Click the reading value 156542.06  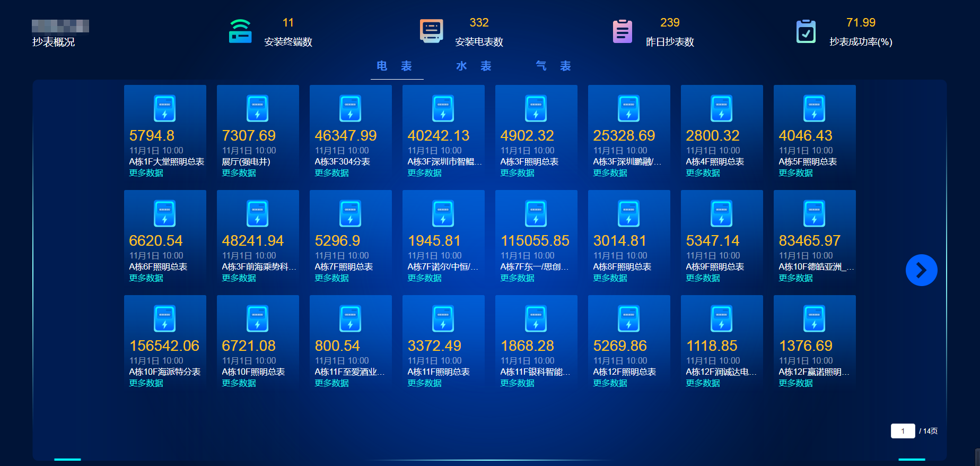(x=164, y=346)
